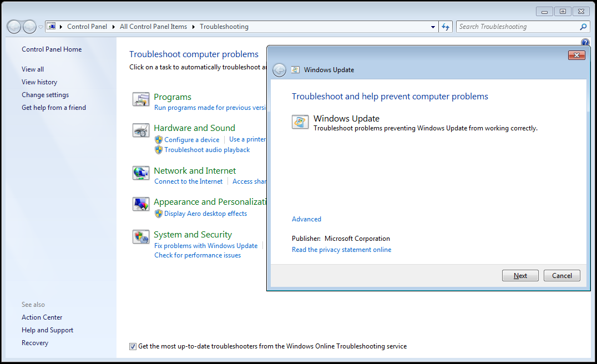597x364 pixels.
Task: Click the explorer Forward navigation button
Action: pos(29,27)
